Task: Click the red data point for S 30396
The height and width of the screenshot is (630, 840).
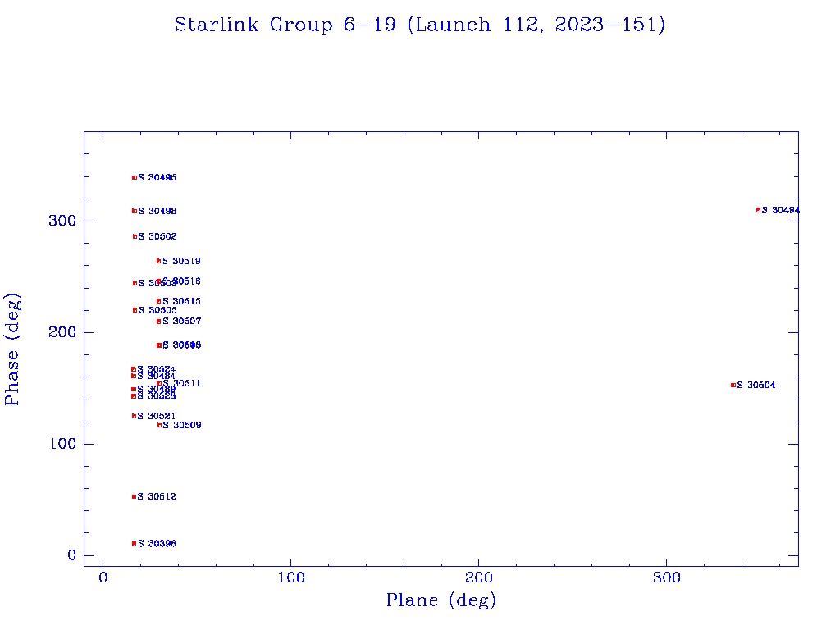Action: [134, 544]
